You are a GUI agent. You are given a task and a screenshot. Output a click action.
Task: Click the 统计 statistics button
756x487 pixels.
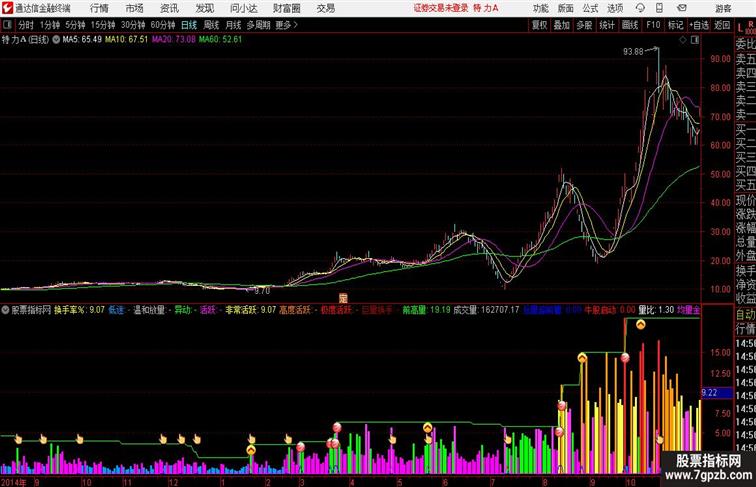pyautogui.click(x=607, y=25)
